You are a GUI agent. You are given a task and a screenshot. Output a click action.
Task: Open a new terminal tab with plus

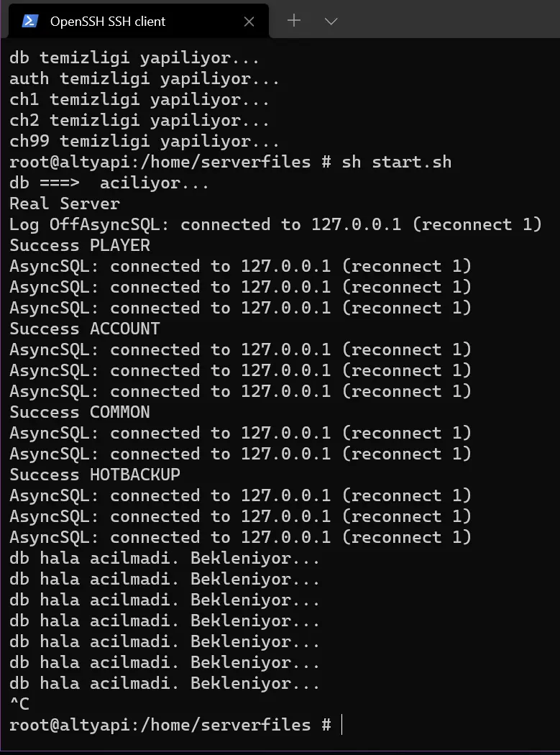point(294,20)
